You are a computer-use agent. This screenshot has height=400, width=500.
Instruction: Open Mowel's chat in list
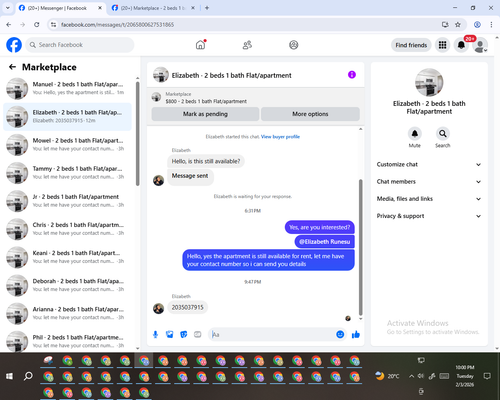68,145
